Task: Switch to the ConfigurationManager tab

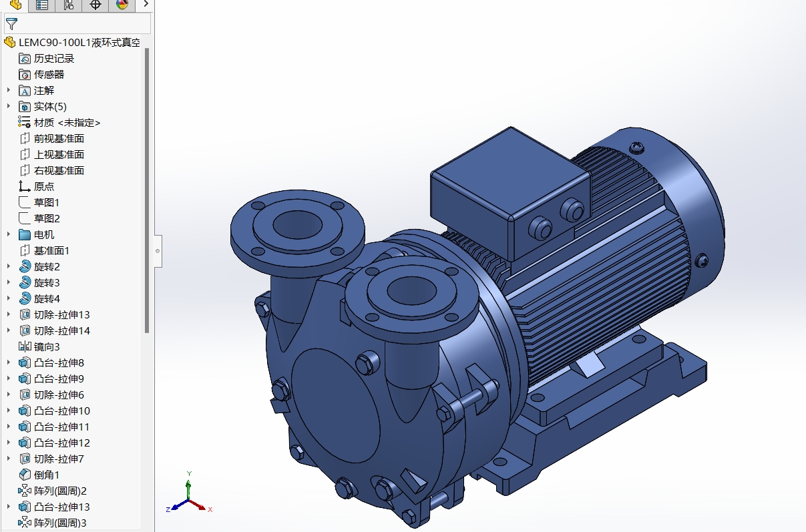Action: pos(69,5)
